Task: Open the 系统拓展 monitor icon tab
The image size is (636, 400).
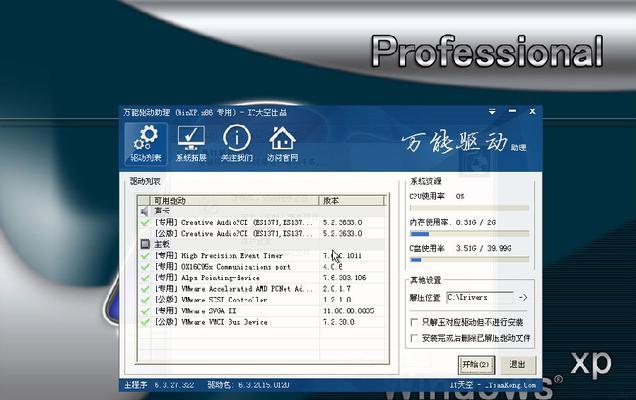Action: pos(191,144)
